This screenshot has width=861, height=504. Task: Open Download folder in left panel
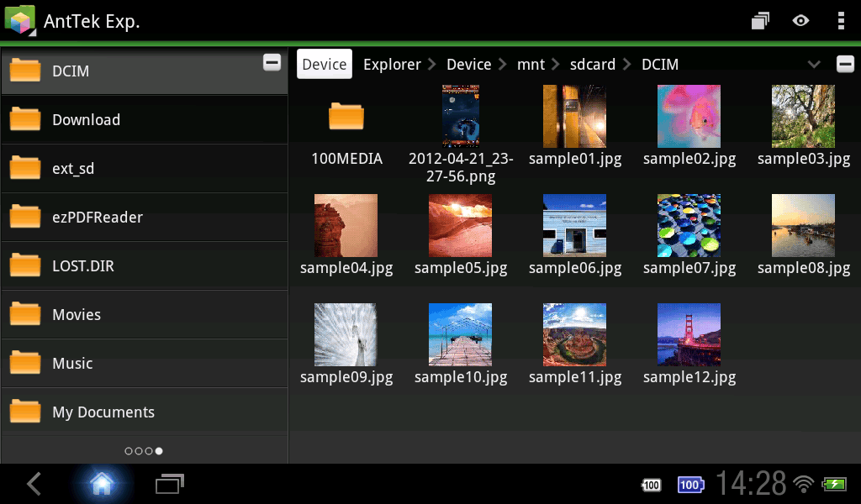click(145, 119)
